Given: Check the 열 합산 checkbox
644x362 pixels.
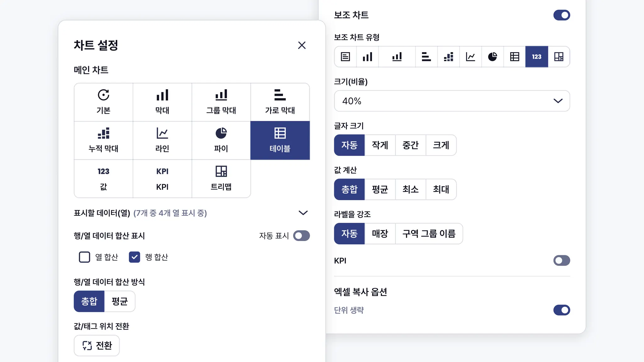Looking at the screenshot, I should (x=84, y=257).
